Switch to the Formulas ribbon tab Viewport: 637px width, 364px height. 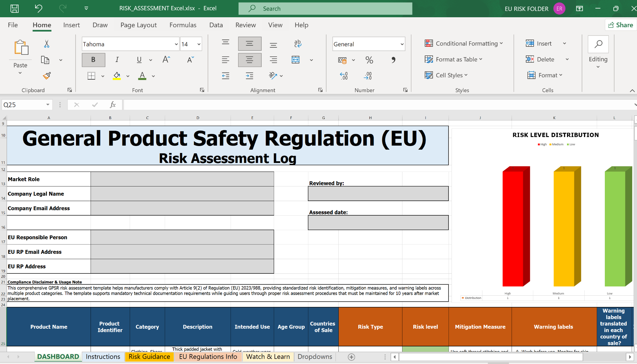pyautogui.click(x=183, y=25)
